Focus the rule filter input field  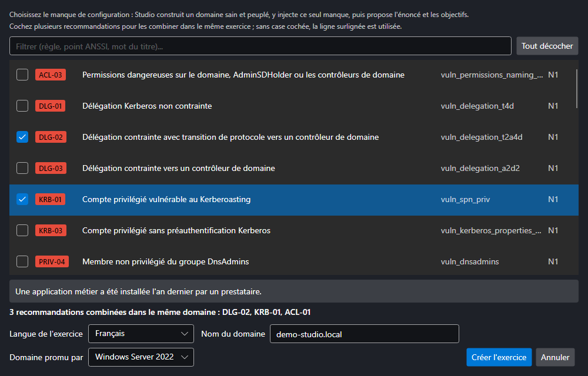click(260, 46)
